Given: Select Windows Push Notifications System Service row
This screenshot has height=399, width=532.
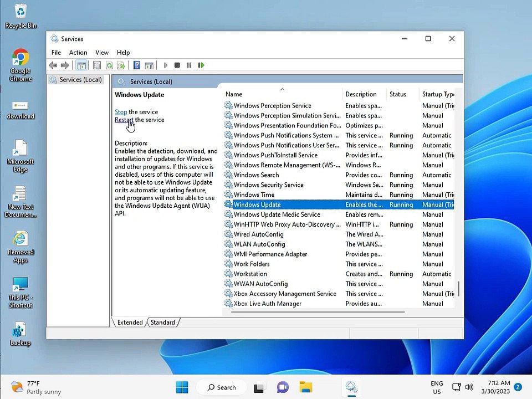Looking at the screenshot, I should [x=339, y=135].
